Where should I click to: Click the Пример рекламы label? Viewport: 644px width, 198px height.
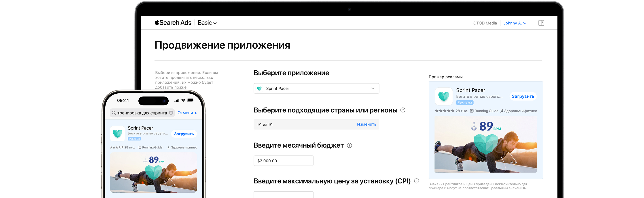pyautogui.click(x=445, y=77)
